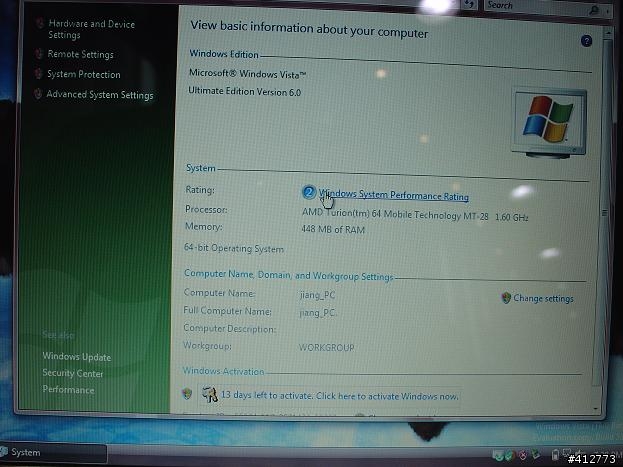623x467 pixels.
Task: Click 'Computer Name, Domain, and Workgroup Settings' heading
Action: coord(288,275)
